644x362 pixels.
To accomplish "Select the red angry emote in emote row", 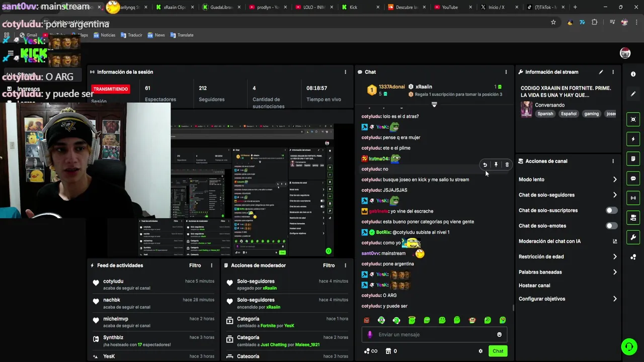I will (x=366, y=320).
